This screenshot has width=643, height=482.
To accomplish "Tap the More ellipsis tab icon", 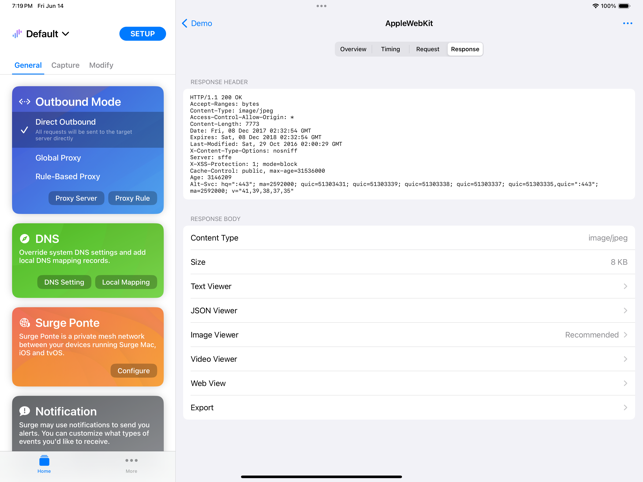I will tap(131, 464).
